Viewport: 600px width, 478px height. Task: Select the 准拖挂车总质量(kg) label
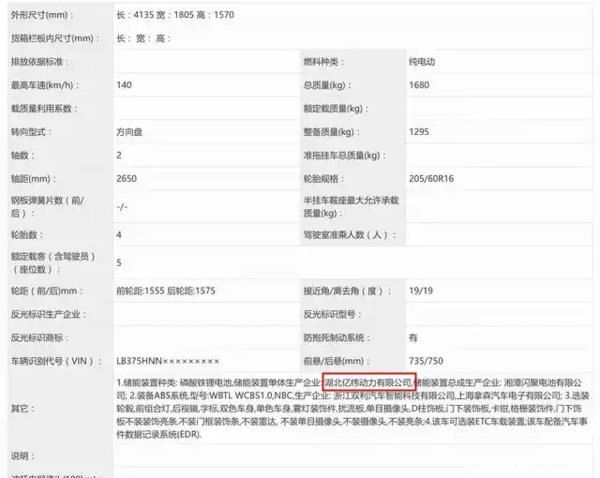344,155
